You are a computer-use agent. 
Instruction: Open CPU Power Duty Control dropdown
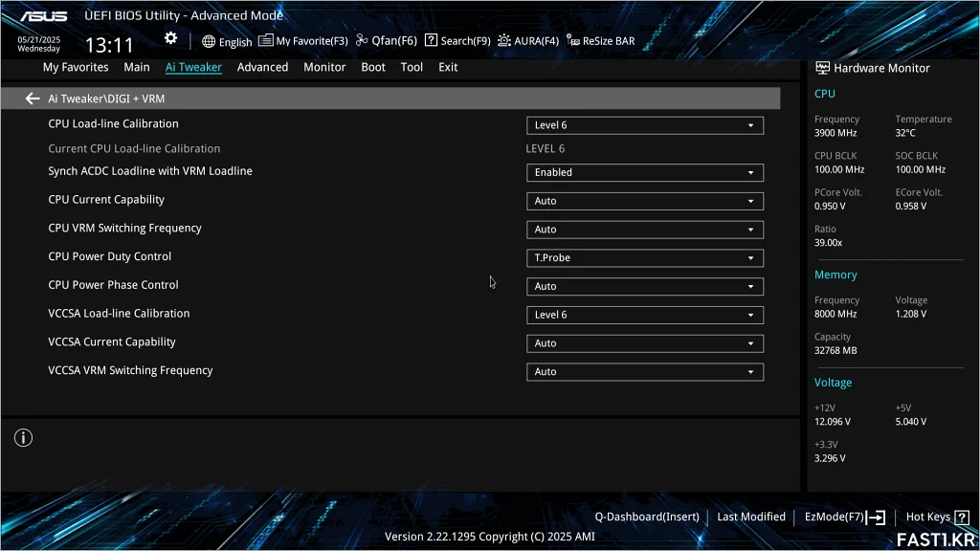pyautogui.click(x=644, y=258)
